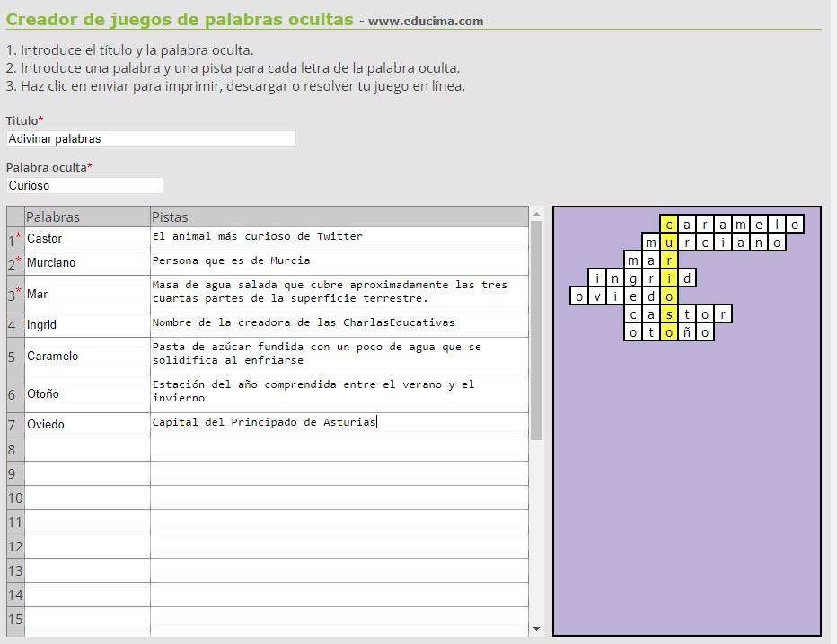The width and height of the screenshot is (837, 644).
Task: Click the 'd' cell at end of ingrid
Action: coord(687,278)
